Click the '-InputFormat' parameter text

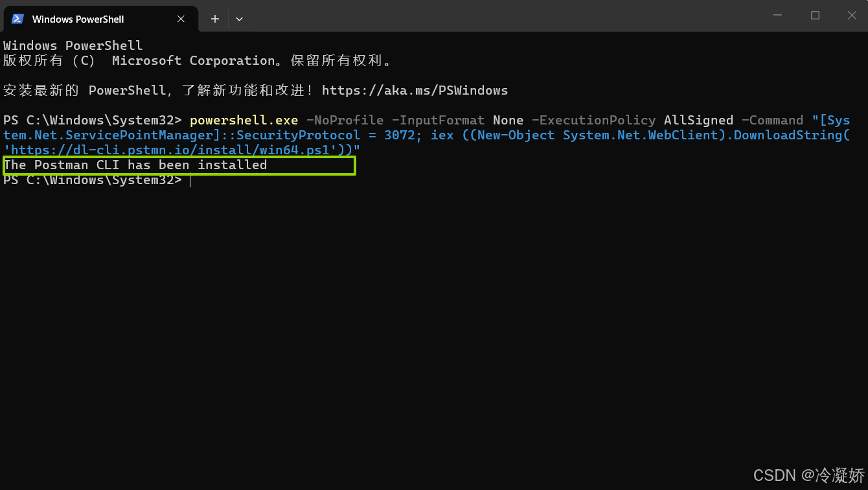pos(438,121)
